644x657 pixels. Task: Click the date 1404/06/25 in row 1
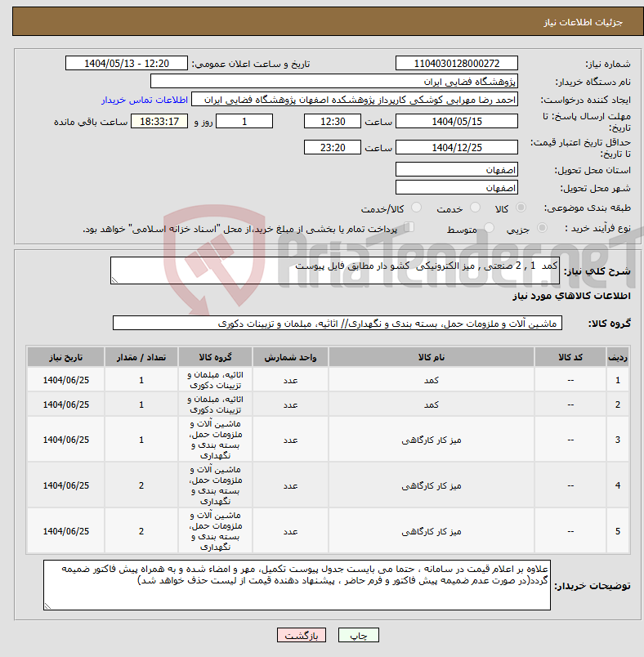tap(65, 380)
